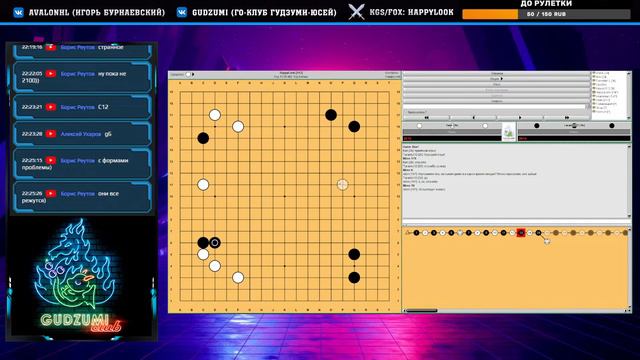640x360 pixels.
Task: Click the chat message 'с формами проблемы)'
Action: [x=75, y=164]
